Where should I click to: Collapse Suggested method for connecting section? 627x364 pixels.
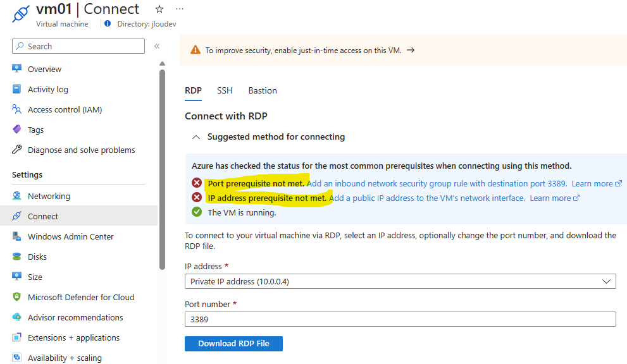click(196, 137)
